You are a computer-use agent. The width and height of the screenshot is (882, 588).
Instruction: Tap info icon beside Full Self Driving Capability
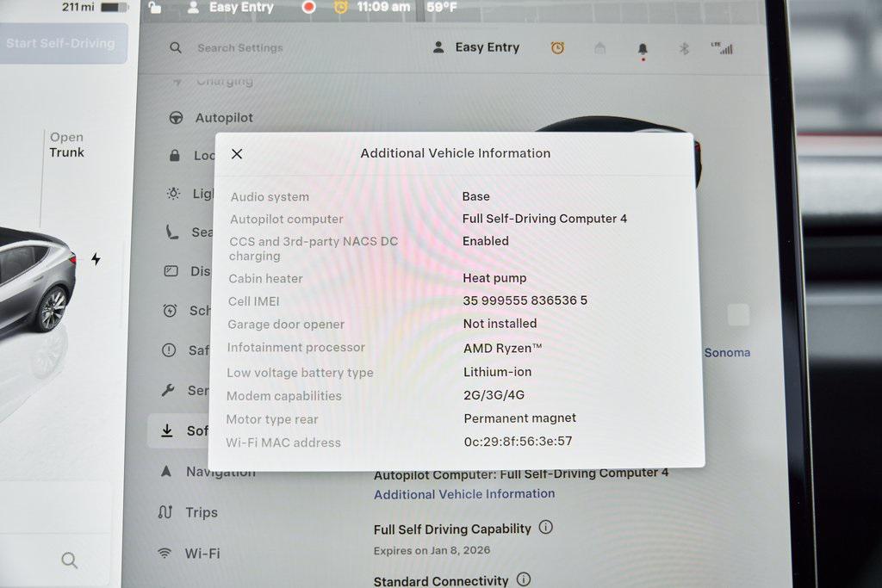tap(546, 528)
